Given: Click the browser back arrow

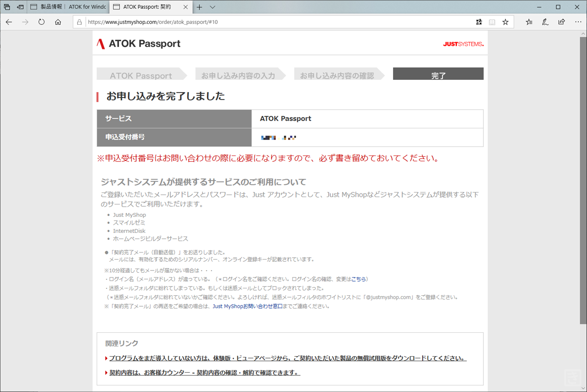Looking at the screenshot, I should (9, 22).
